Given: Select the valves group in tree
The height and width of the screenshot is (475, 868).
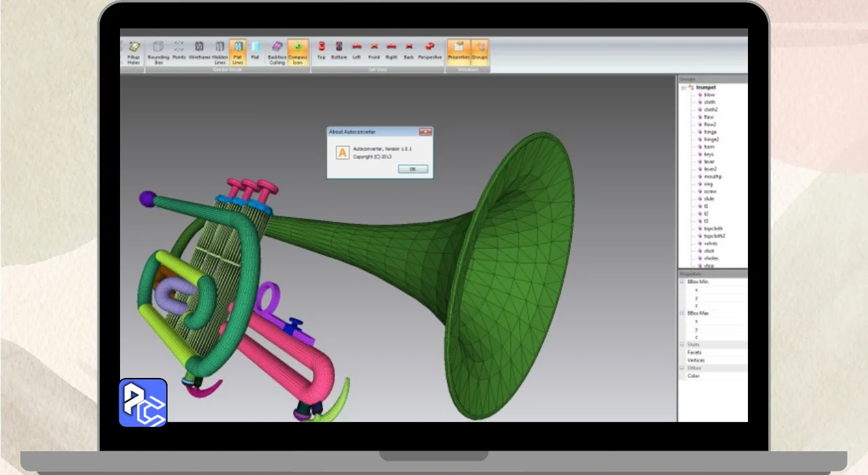Looking at the screenshot, I should tap(710, 244).
